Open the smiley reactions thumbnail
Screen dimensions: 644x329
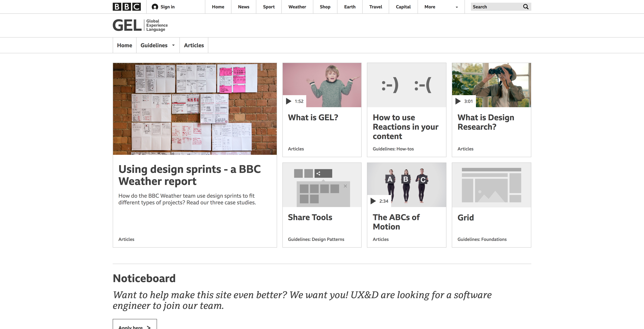[407, 85]
